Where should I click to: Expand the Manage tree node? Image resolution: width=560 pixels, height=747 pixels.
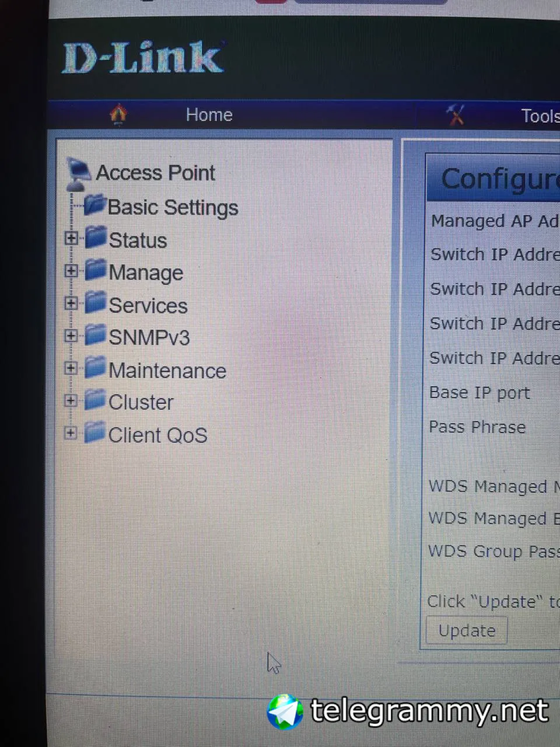[71, 271]
